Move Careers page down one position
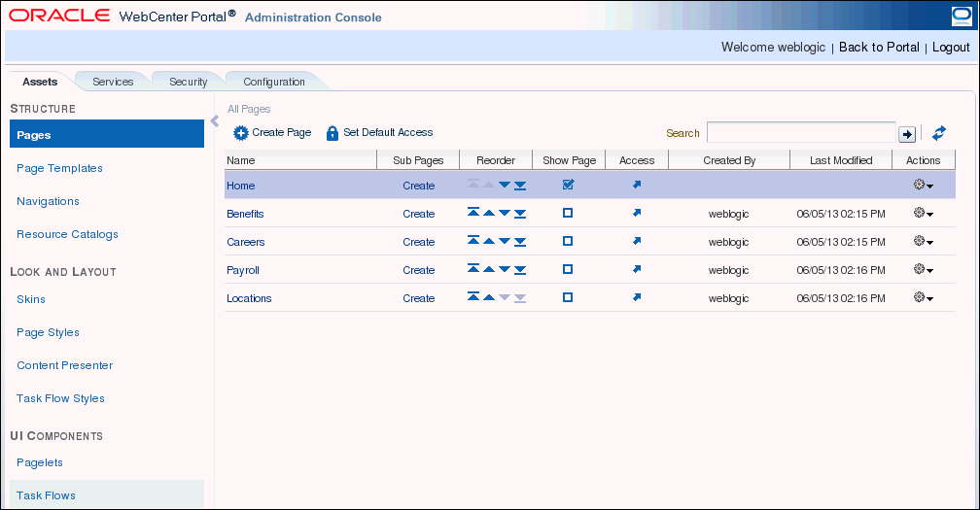The image size is (980, 510). 505,241
